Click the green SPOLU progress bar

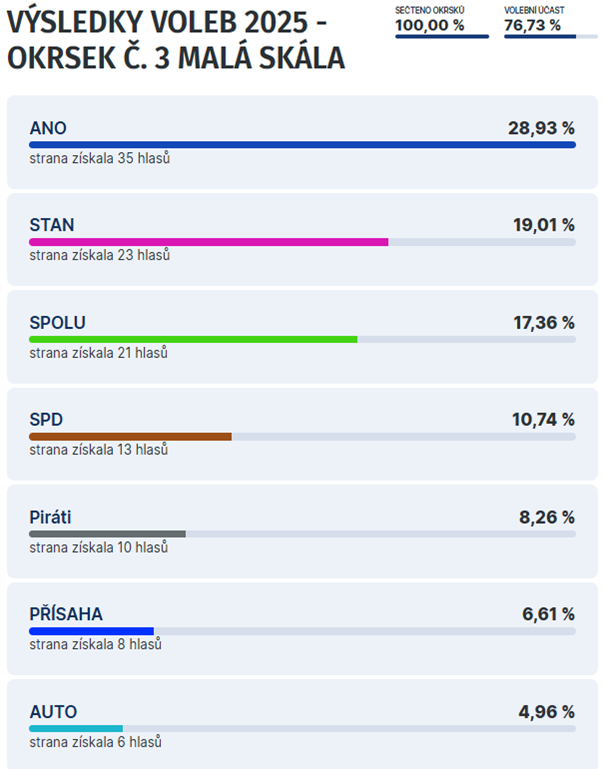(193, 339)
